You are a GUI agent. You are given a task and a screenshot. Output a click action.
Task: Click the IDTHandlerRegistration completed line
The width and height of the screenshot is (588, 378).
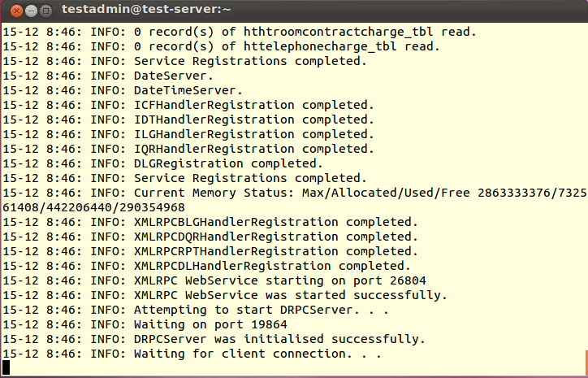(x=188, y=119)
